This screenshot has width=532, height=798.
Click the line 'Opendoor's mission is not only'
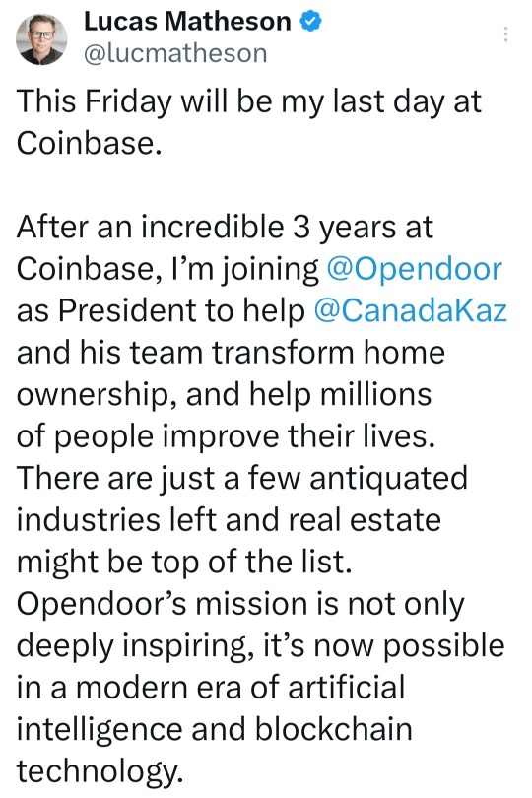[x=240, y=604]
